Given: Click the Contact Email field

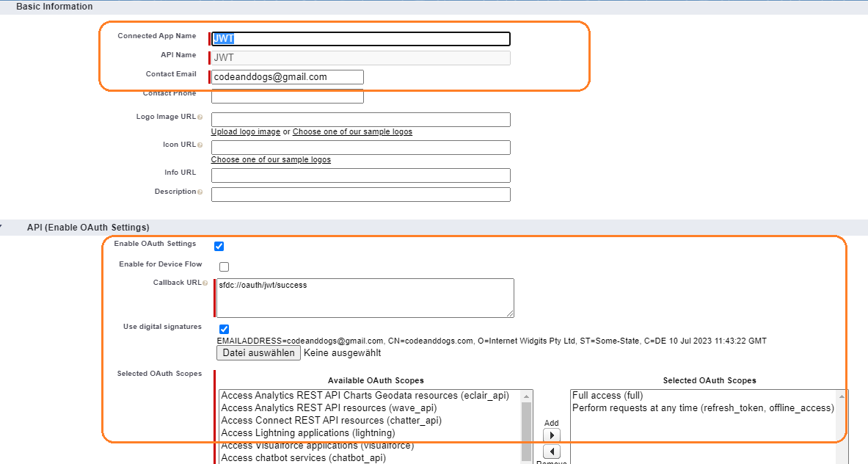Looking at the screenshot, I should [x=286, y=76].
